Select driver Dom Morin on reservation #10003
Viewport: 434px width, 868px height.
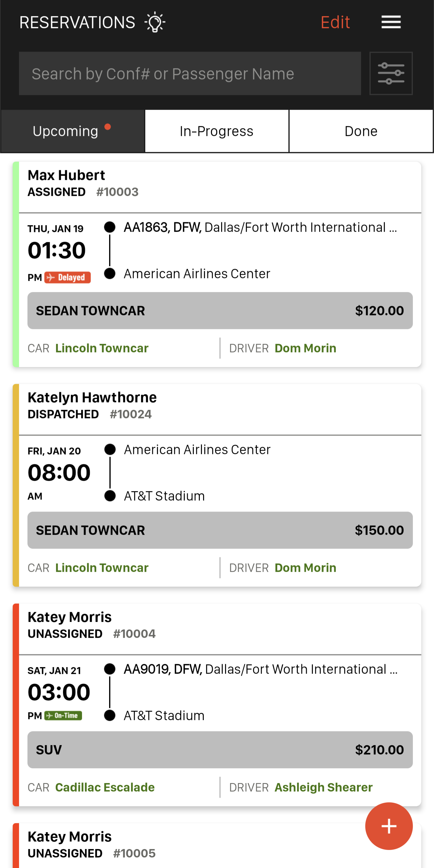(x=305, y=348)
